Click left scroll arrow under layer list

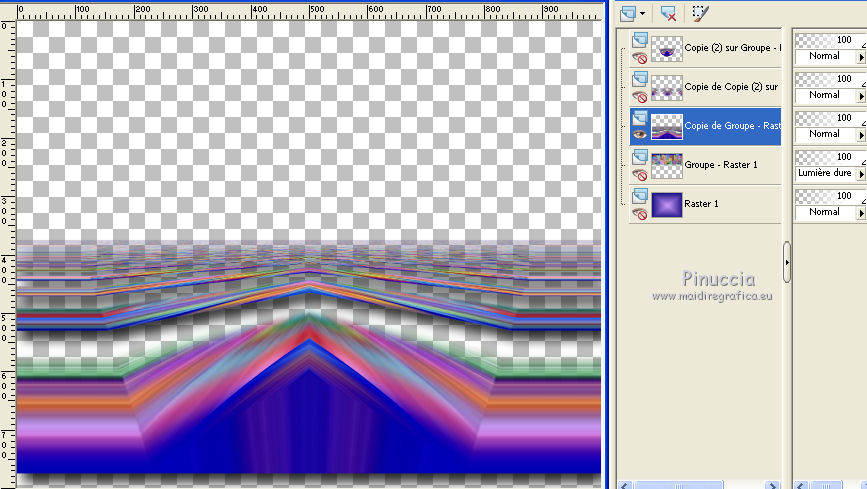pos(625,485)
